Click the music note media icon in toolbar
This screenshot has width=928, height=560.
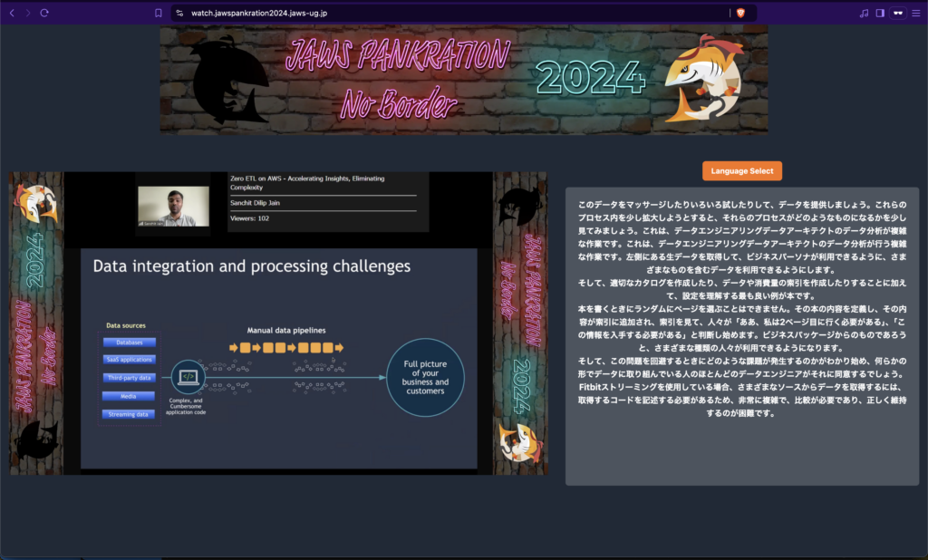coord(863,13)
